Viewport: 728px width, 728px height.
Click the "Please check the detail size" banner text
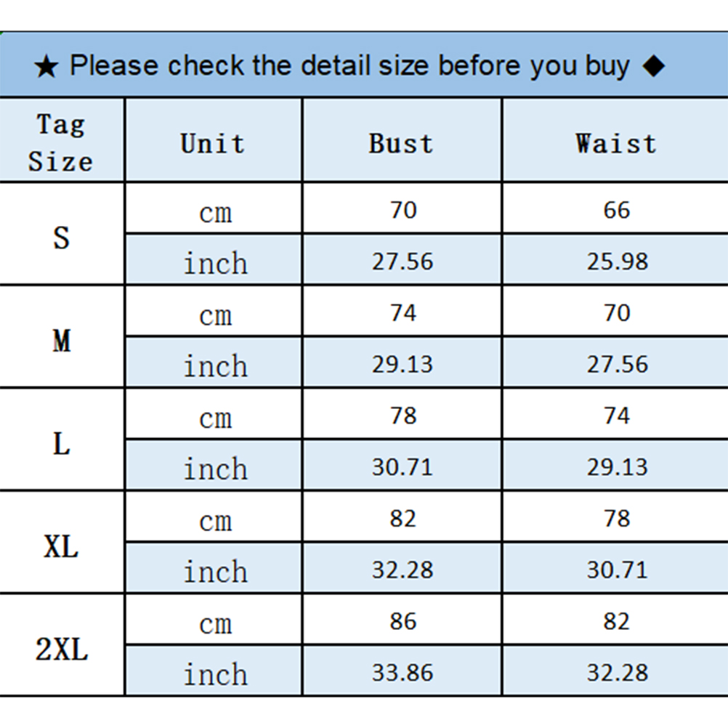click(349, 66)
